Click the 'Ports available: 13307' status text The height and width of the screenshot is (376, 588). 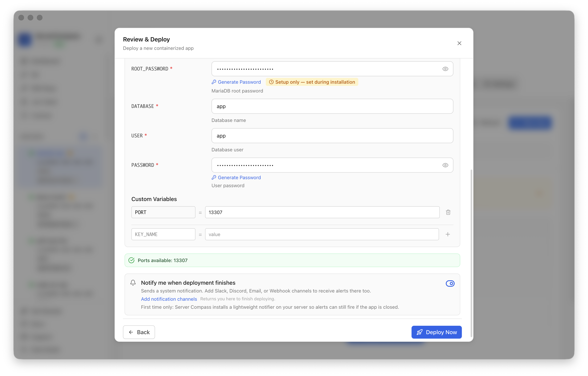[162, 260]
